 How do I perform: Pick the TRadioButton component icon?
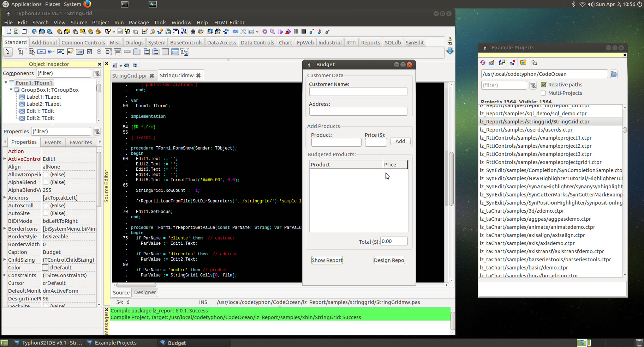pos(99,52)
